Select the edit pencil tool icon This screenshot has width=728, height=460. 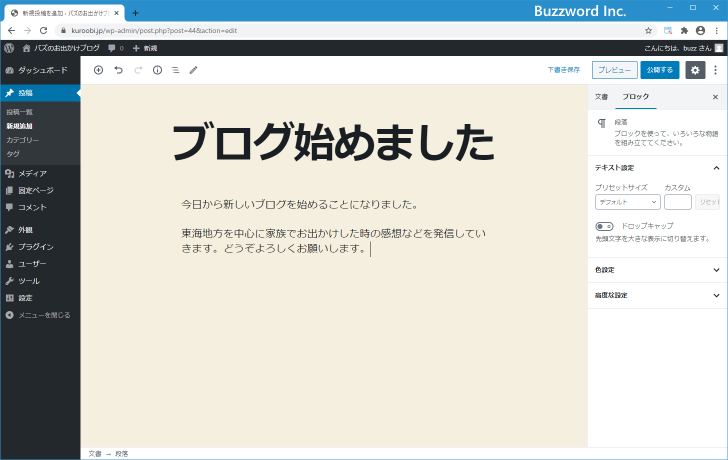[194, 70]
